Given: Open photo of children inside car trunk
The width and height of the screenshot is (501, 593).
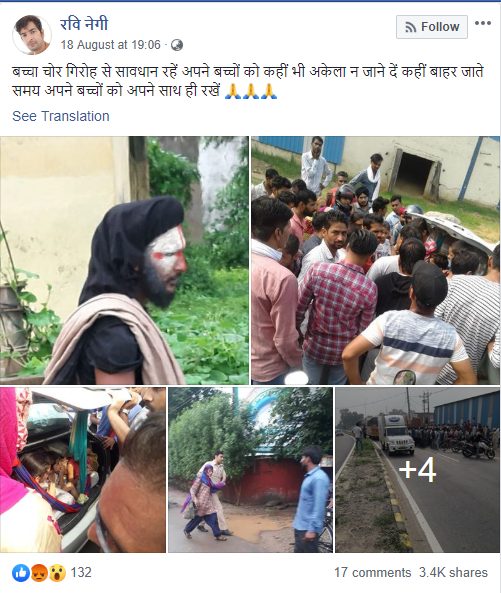Looking at the screenshot, I should pyautogui.click(x=83, y=470).
